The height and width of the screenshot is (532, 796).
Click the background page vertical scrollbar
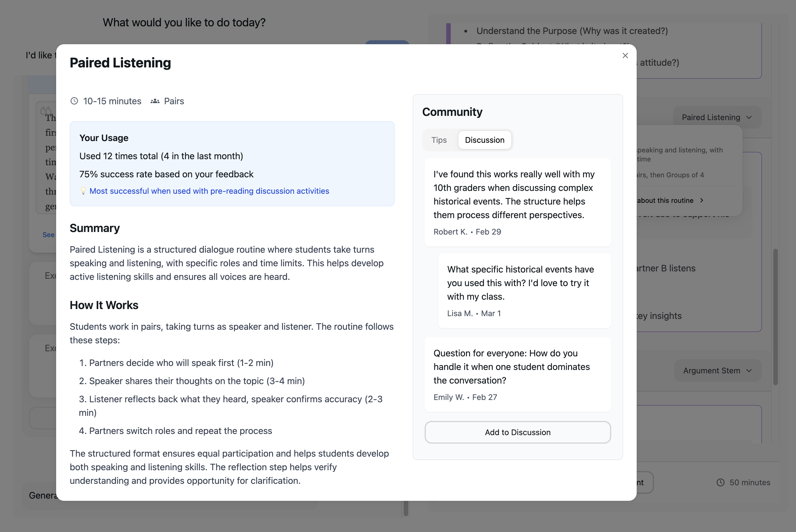click(775, 317)
